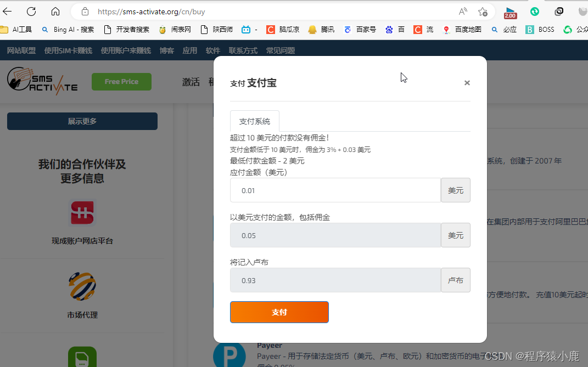Screen dimensions: 588x367
Task: Open 陕西师 bookmark
Action: [x=217, y=30]
